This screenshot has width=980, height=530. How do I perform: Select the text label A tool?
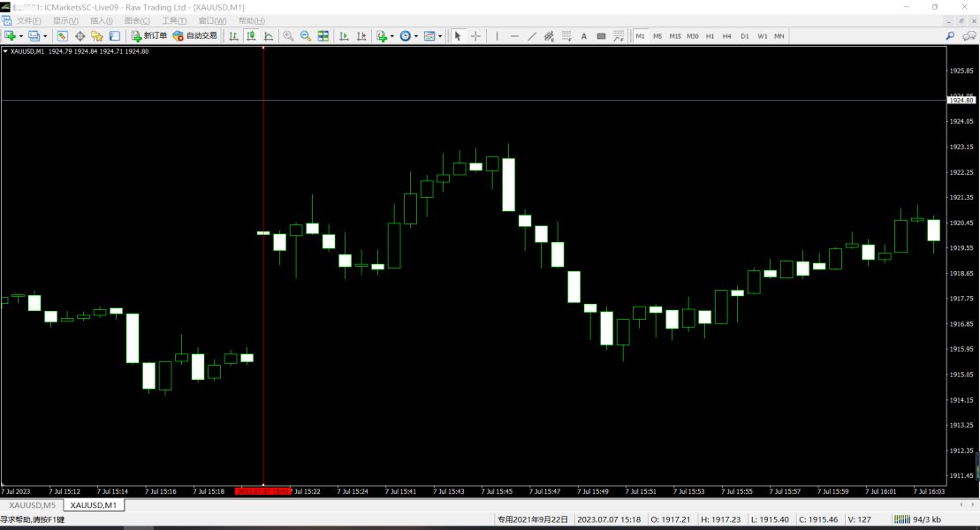pyautogui.click(x=584, y=36)
